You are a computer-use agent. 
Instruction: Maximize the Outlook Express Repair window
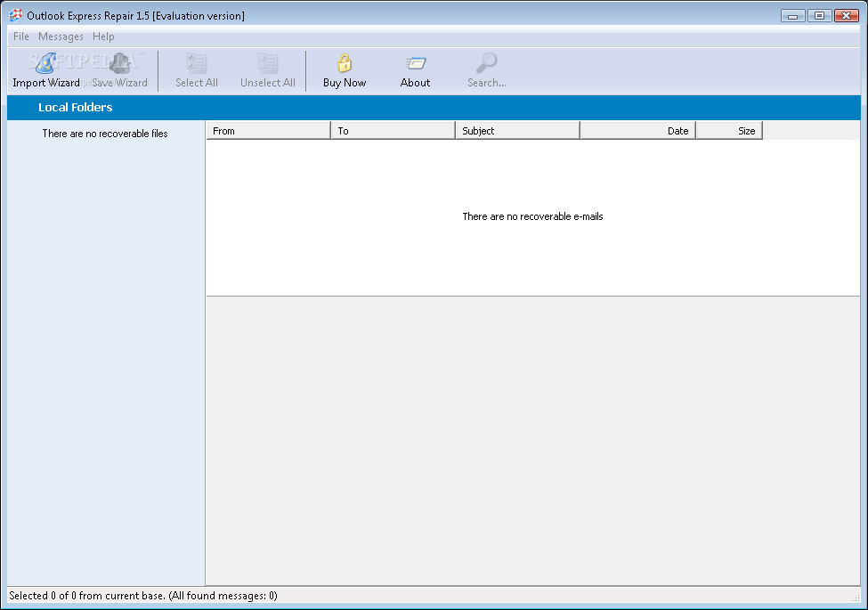(x=819, y=15)
